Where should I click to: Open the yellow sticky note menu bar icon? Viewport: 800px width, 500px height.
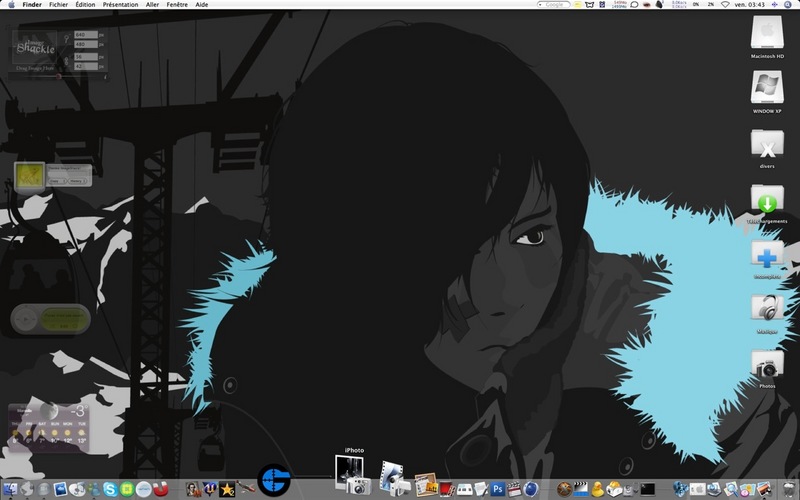click(x=578, y=5)
